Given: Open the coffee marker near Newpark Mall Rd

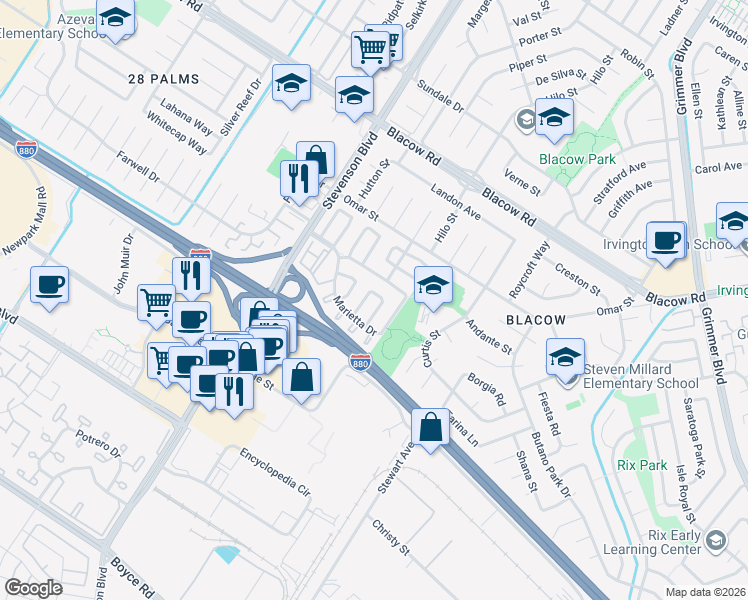Looking at the screenshot, I should coord(50,286).
